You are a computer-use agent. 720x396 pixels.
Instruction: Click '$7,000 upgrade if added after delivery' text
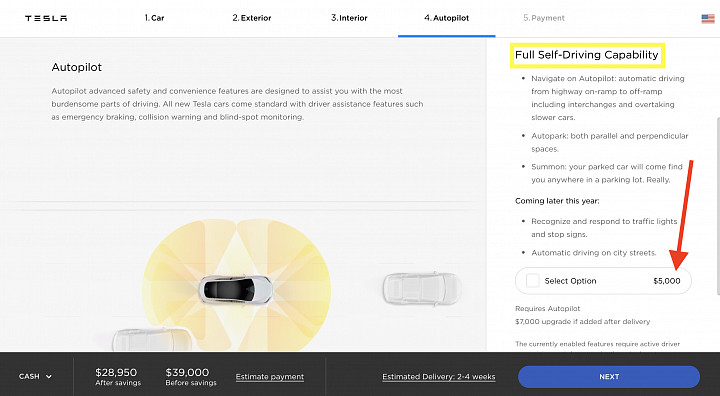pyautogui.click(x=582, y=322)
